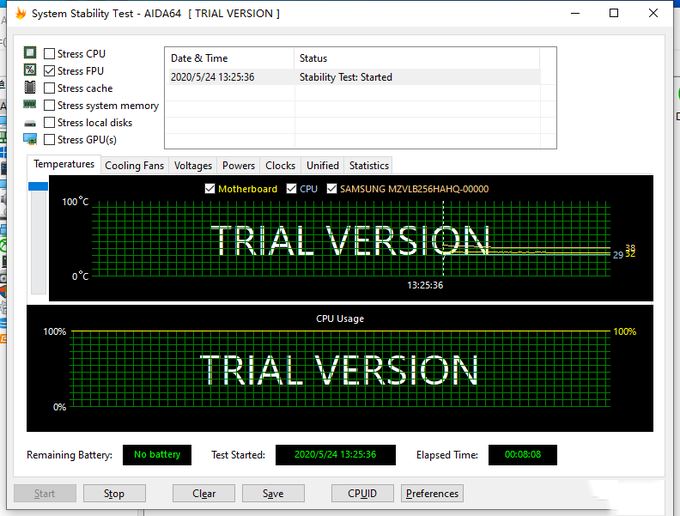Select the Temperatures tab
Screen dimensions: 680x516
[64, 164]
